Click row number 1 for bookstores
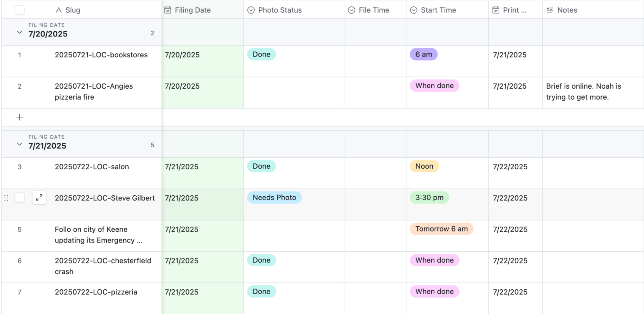 pos(20,55)
